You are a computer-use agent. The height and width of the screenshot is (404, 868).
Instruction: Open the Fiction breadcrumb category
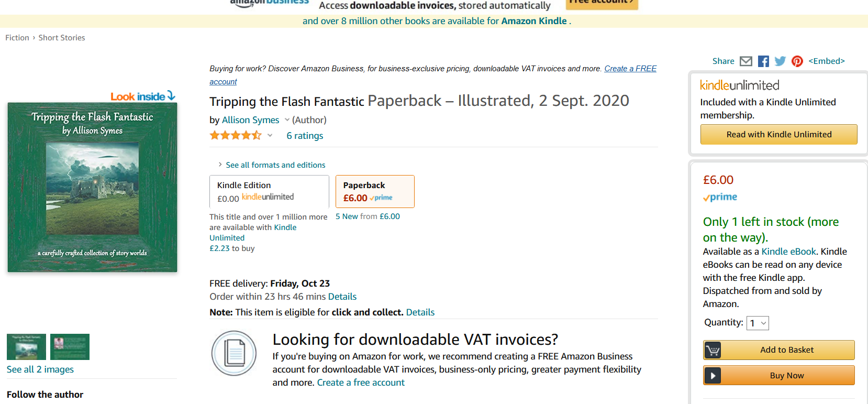click(17, 37)
